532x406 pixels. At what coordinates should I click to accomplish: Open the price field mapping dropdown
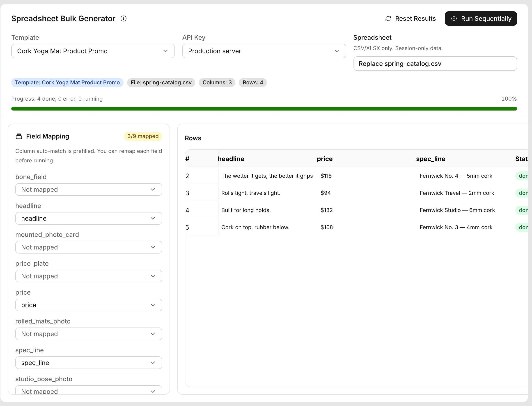point(89,305)
